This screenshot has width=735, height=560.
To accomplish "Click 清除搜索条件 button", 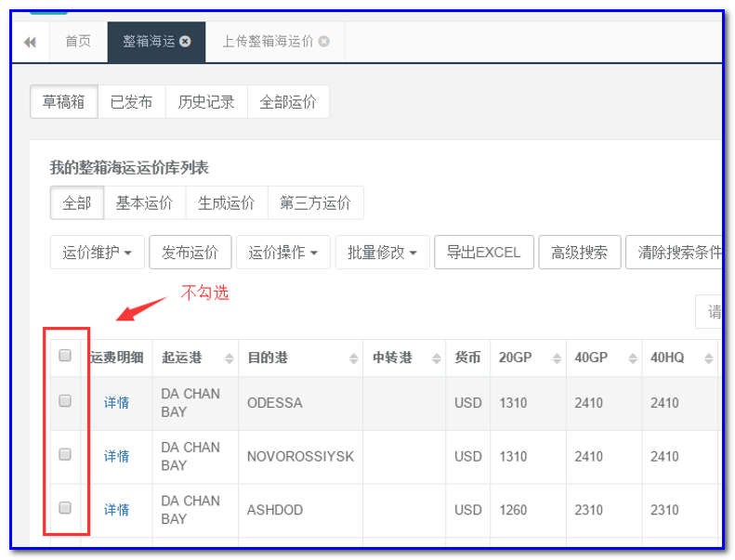I will pyautogui.click(x=675, y=253).
